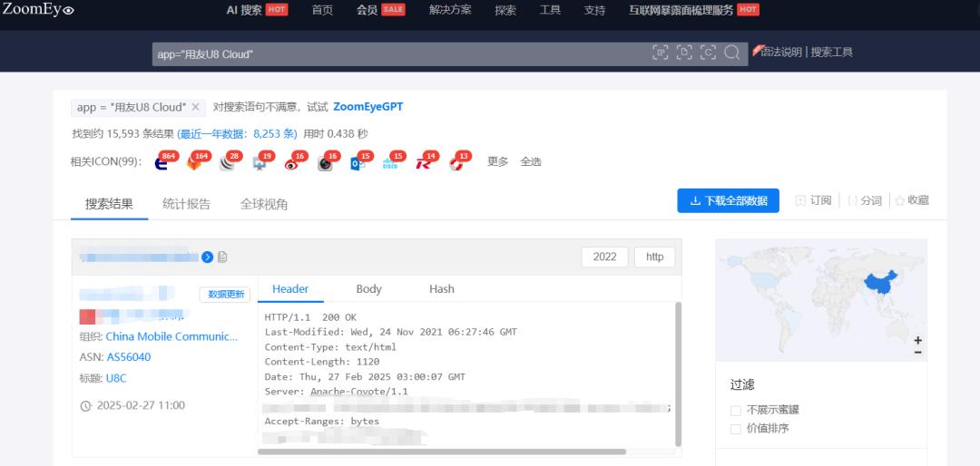The height and width of the screenshot is (466, 980).
Task: Open the 首页 menu item
Action: coord(322,10)
